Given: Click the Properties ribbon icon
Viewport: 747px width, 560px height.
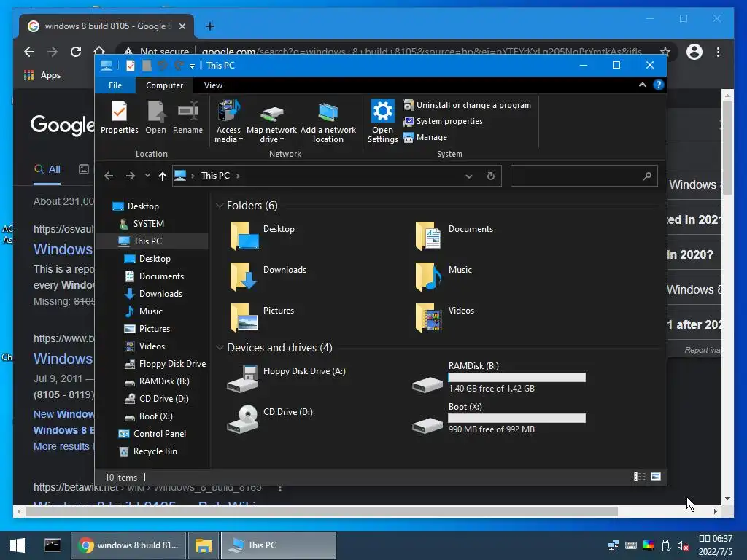Looking at the screenshot, I should [119, 117].
